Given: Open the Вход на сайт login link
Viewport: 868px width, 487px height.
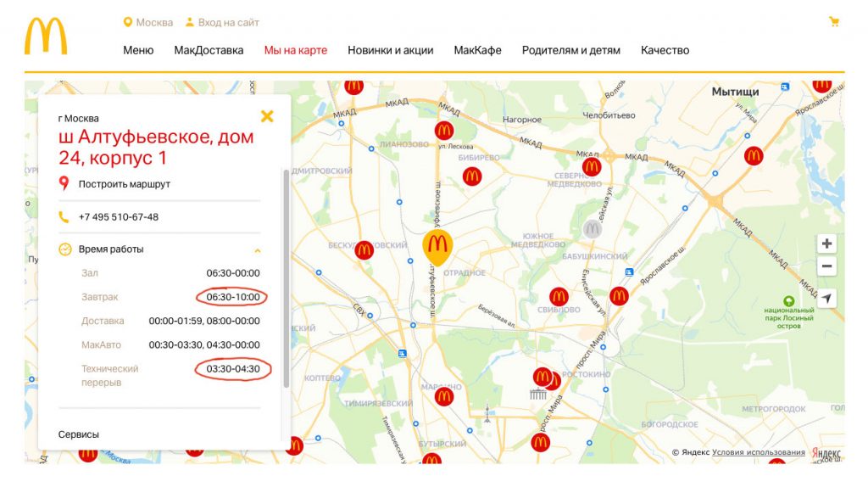Looking at the screenshot, I should (x=222, y=22).
